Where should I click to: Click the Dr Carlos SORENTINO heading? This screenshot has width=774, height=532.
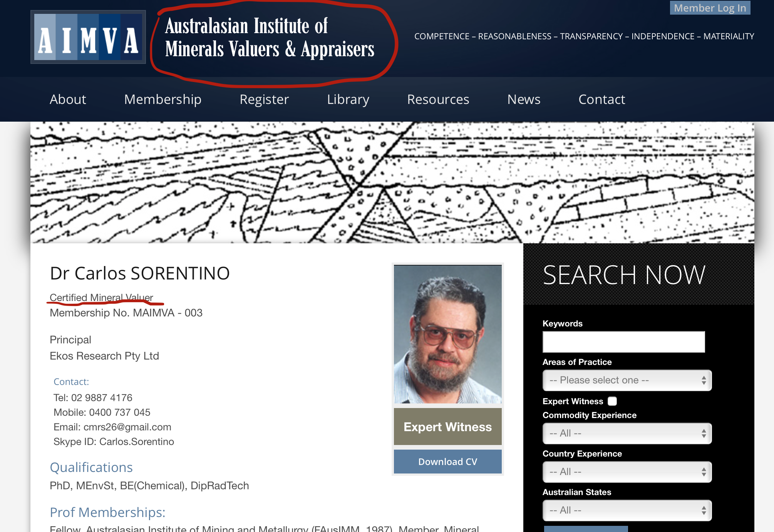140,273
